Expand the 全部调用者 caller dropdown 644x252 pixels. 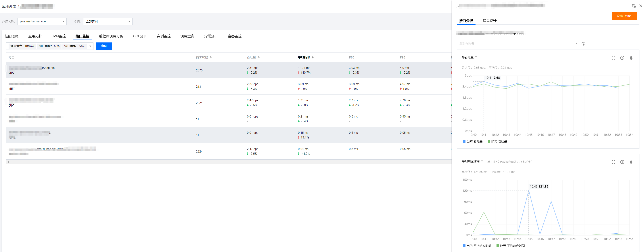point(518,43)
